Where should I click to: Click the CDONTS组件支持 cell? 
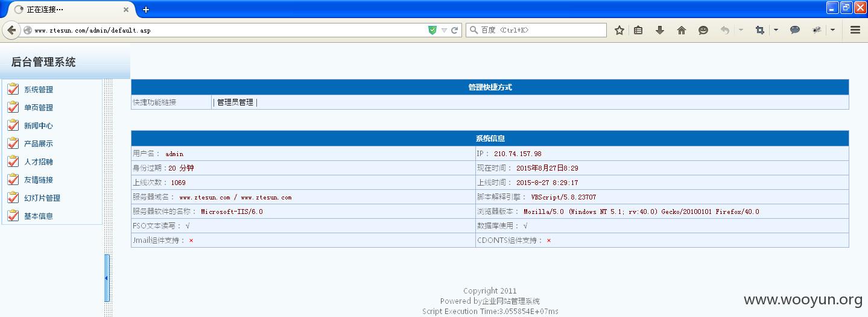coord(662,240)
